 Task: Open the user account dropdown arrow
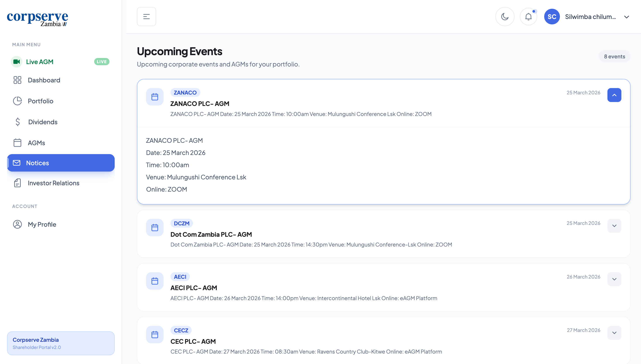(x=626, y=17)
